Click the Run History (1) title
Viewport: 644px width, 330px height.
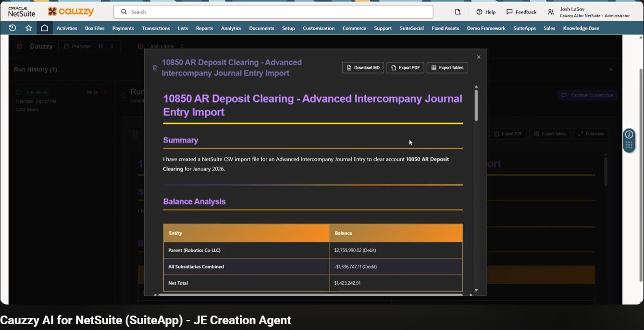point(36,69)
